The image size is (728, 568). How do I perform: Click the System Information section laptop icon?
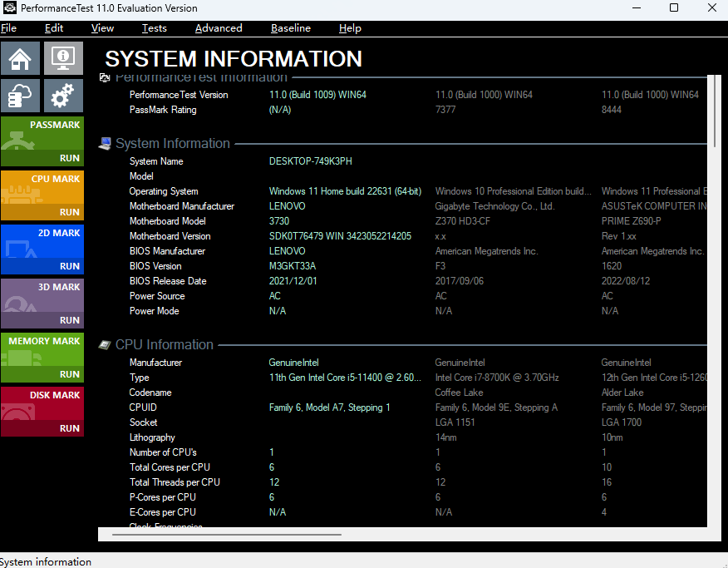point(105,144)
